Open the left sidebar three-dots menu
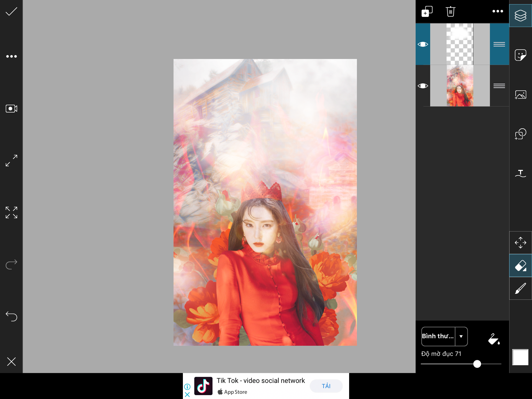Screen dimensions: 532x399 pyautogui.click(x=11, y=56)
